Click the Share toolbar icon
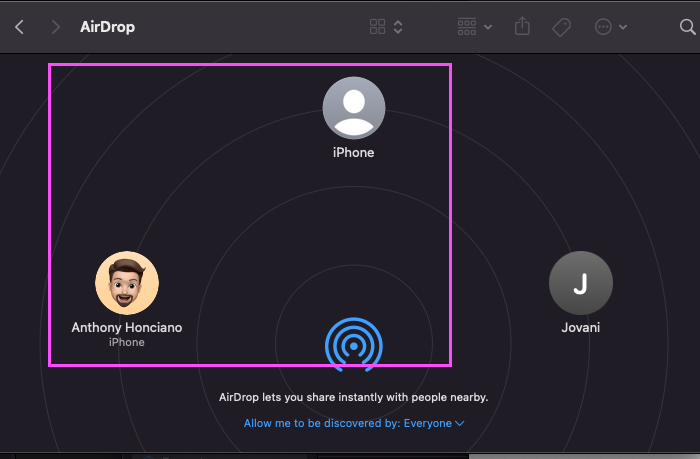The width and height of the screenshot is (700, 459). pyautogui.click(x=522, y=26)
